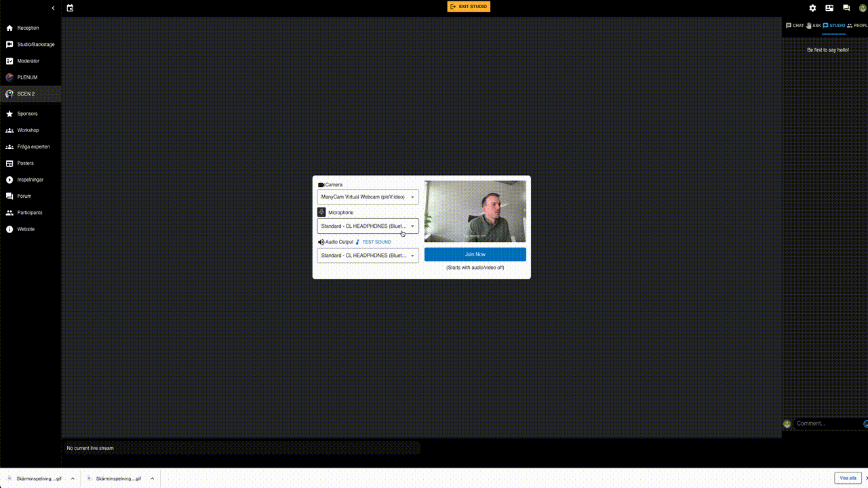The image size is (868, 488).
Task: Click avatar beside the comment field
Action: [x=787, y=424]
